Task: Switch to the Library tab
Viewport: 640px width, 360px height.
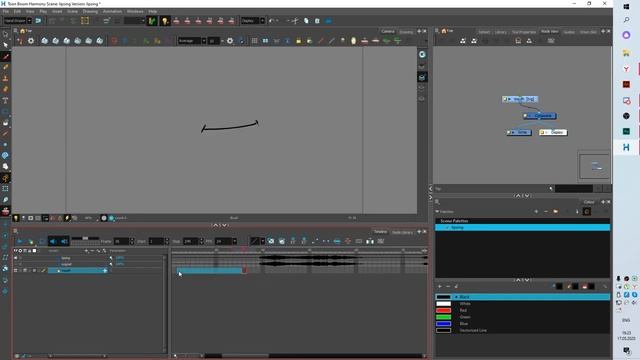Action: pyautogui.click(x=500, y=32)
